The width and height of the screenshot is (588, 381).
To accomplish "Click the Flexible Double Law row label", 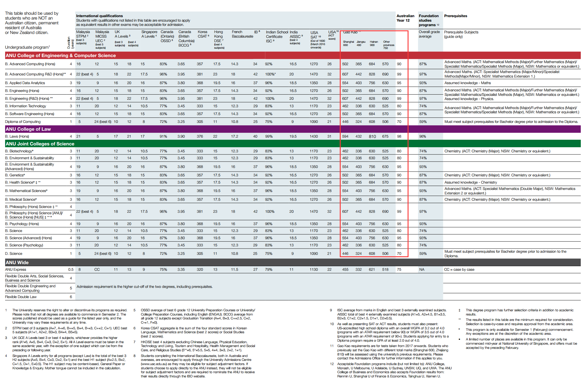I will click(21, 297).
